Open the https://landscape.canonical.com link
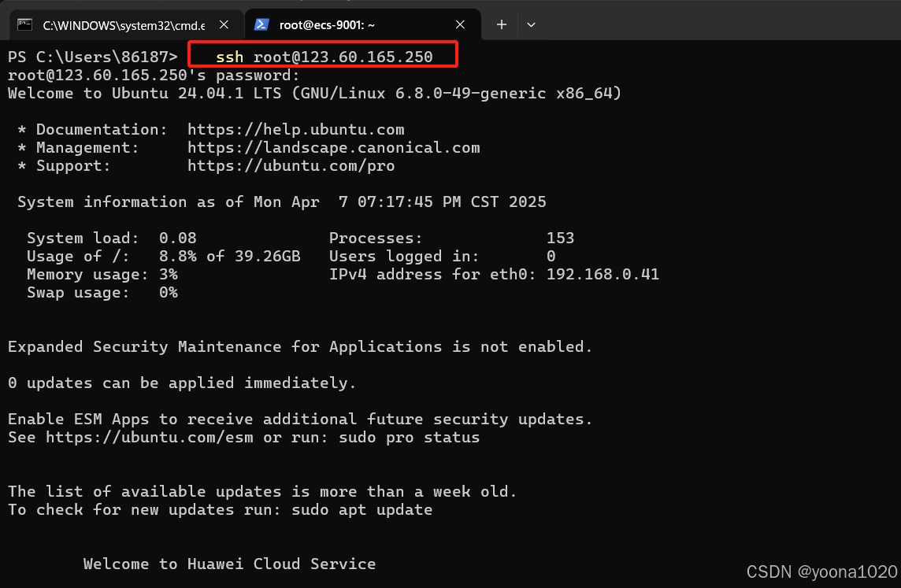The width and height of the screenshot is (901, 588). (x=333, y=147)
